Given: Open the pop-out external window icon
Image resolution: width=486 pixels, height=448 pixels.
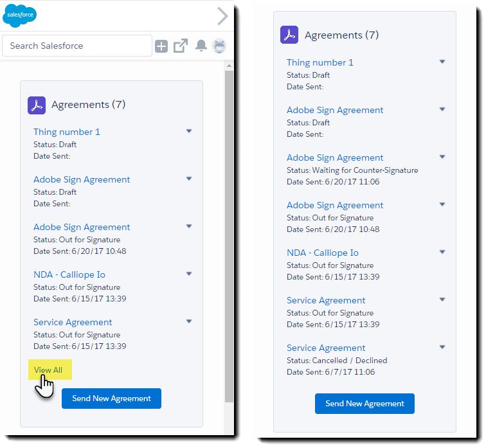Looking at the screenshot, I should coord(181,46).
